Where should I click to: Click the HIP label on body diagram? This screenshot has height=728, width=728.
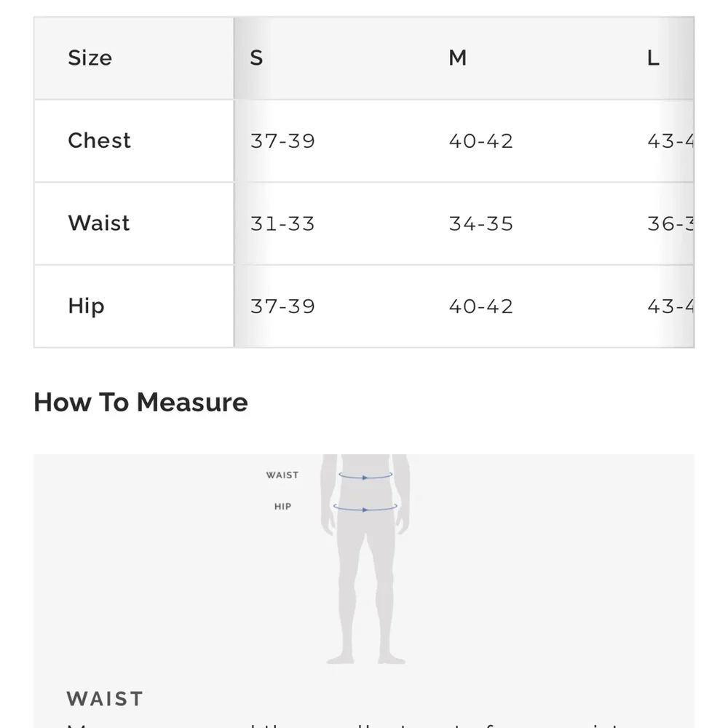coord(282,507)
